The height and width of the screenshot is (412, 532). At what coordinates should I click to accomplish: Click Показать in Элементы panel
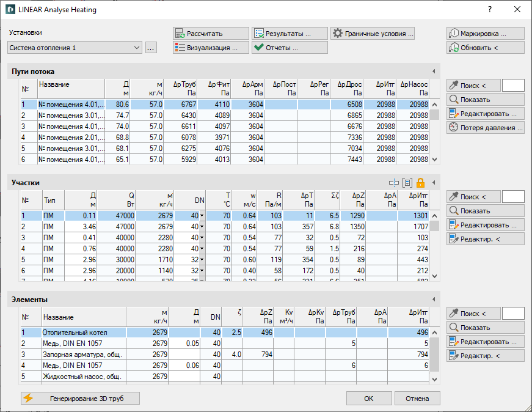(x=486, y=328)
